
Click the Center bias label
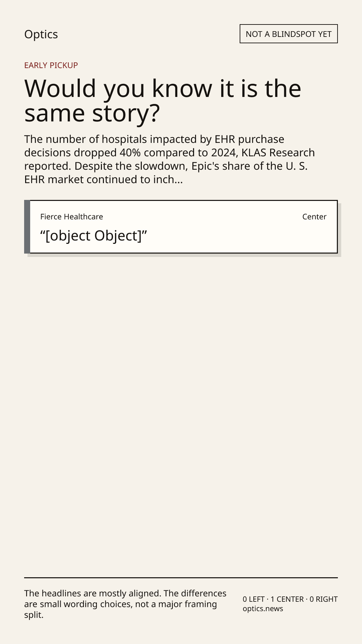click(x=314, y=217)
